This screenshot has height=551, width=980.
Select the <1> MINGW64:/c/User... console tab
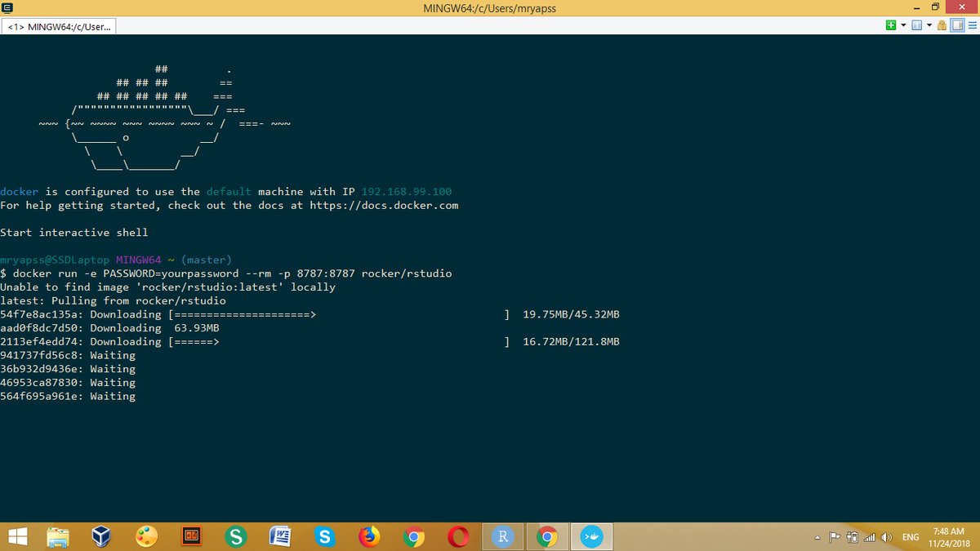(x=60, y=26)
